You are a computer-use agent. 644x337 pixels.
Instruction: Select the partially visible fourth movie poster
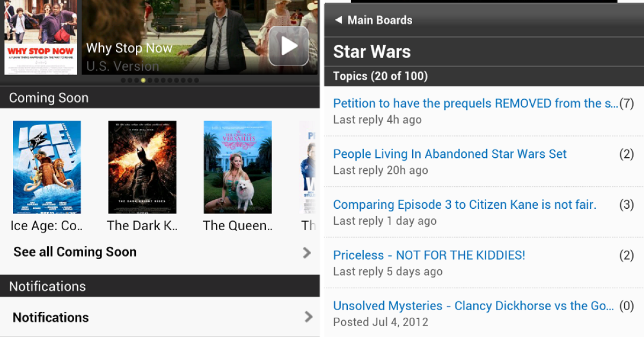308,167
